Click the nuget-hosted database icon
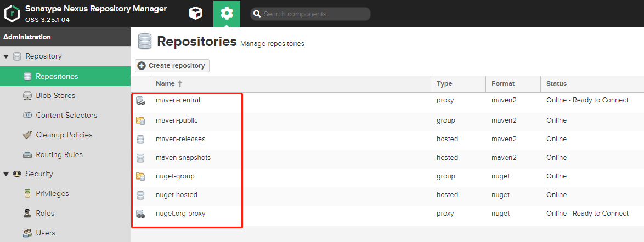Viewport: 644px width, 242px height. pos(140,195)
